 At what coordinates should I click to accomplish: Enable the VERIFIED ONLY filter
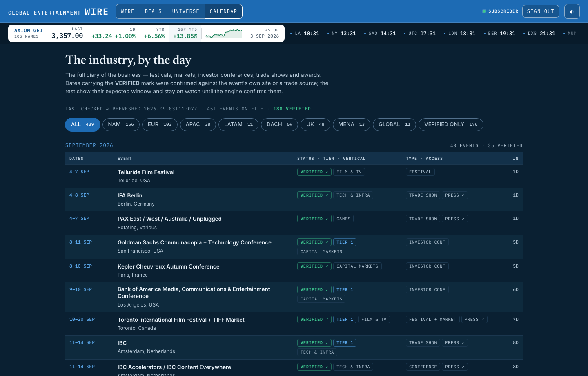tap(451, 125)
